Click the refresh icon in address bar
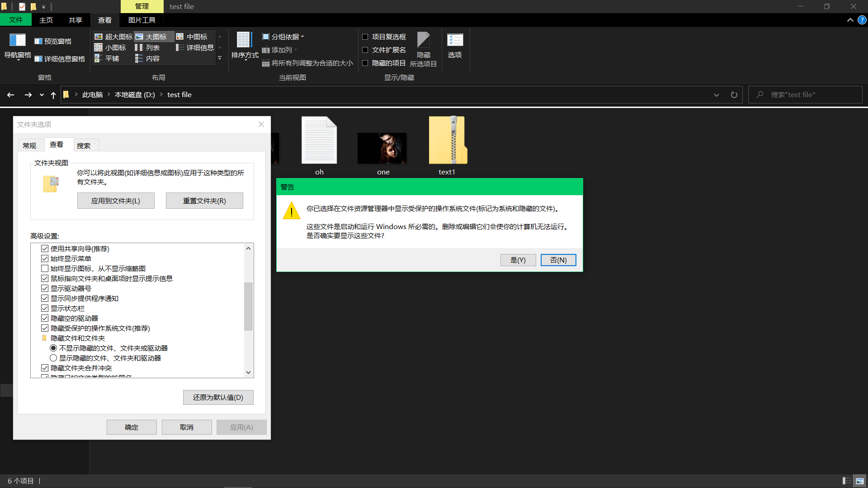This screenshot has width=868, height=488. click(x=734, y=95)
